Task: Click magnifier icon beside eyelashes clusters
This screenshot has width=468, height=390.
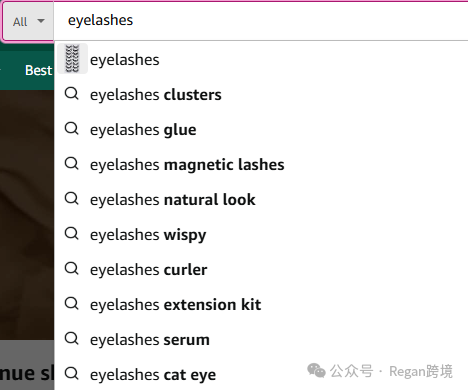Action: (71, 94)
